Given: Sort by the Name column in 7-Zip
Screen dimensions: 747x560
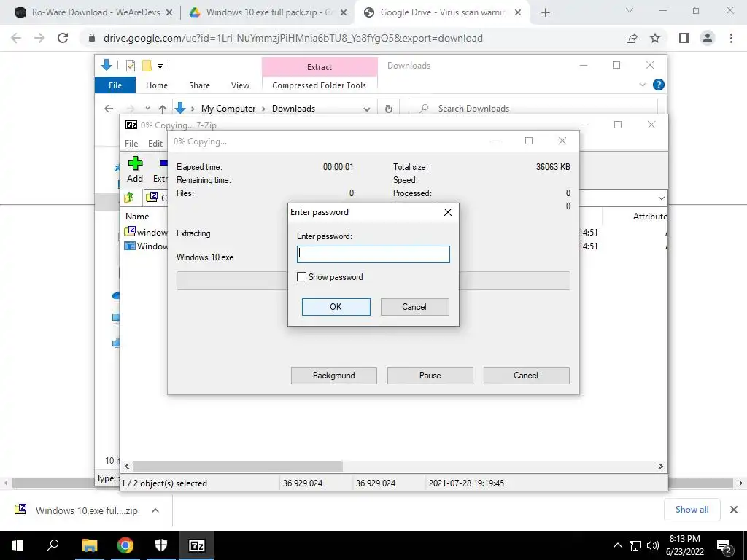Looking at the screenshot, I should pos(137,216).
